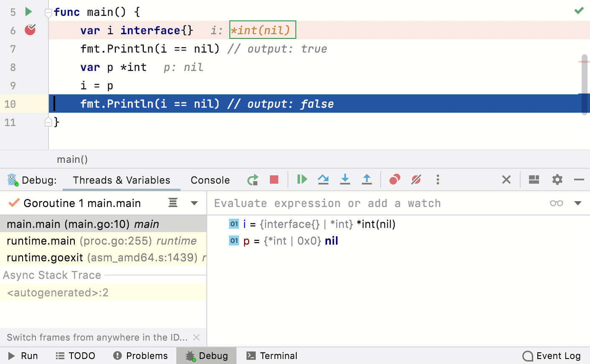This screenshot has width=590, height=364.
Task: Click the goroutine filter icon
Action: 173,203
